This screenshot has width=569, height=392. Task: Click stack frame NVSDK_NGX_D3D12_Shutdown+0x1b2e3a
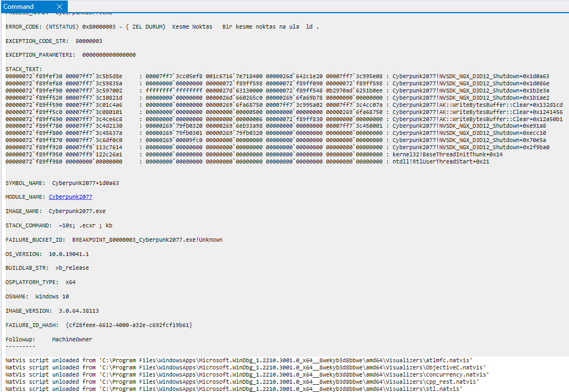point(470,91)
